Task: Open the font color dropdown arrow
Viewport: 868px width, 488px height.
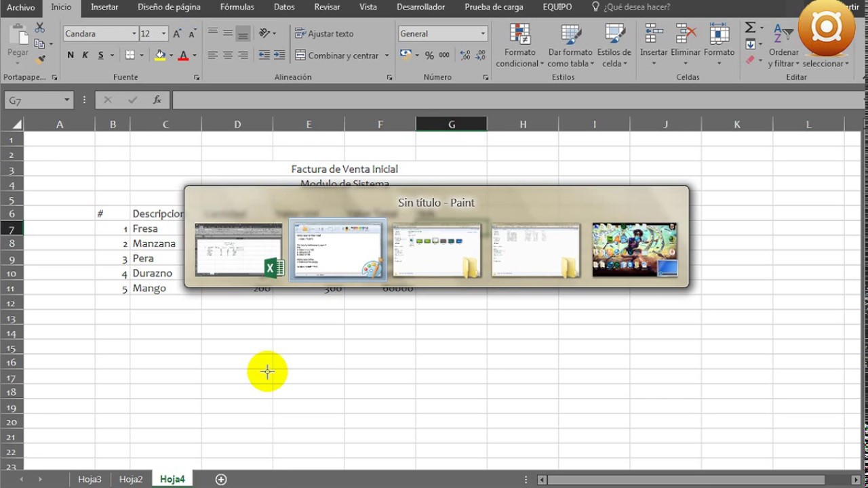Action: [194, 56]
